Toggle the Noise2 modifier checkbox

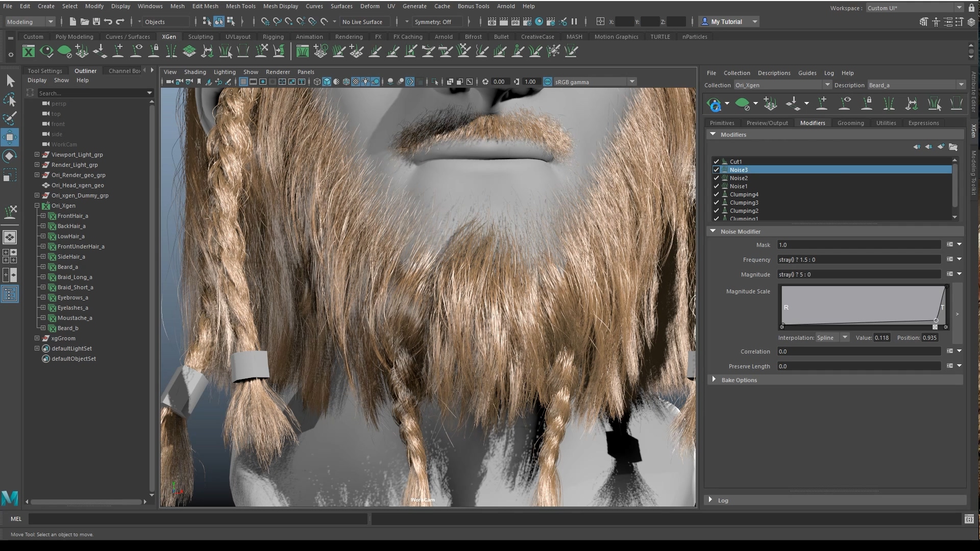click(x=716, y=178)
